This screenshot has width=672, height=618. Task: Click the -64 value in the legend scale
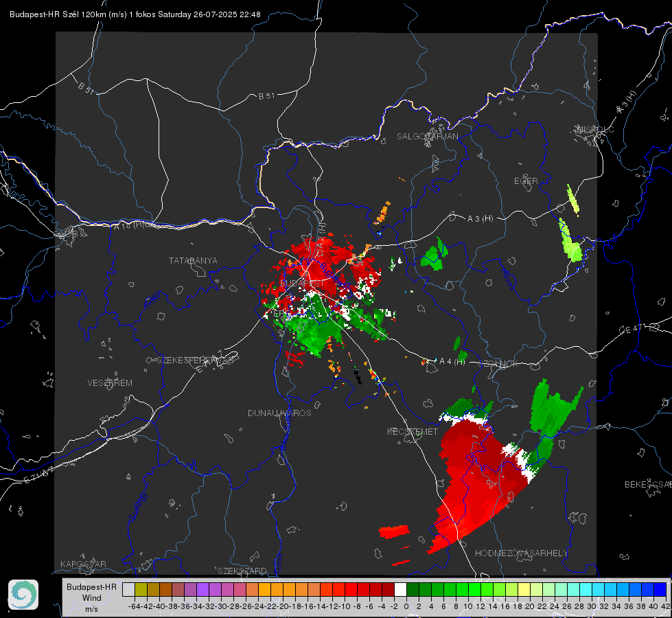tap(135, 606)
